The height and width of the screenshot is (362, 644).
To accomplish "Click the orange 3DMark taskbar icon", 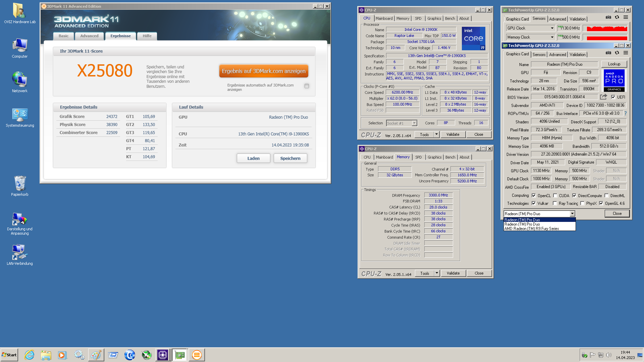I will coord(197,355).
